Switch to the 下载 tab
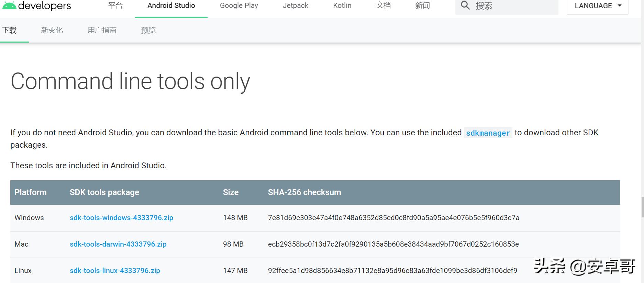 (x=10, y=30)
